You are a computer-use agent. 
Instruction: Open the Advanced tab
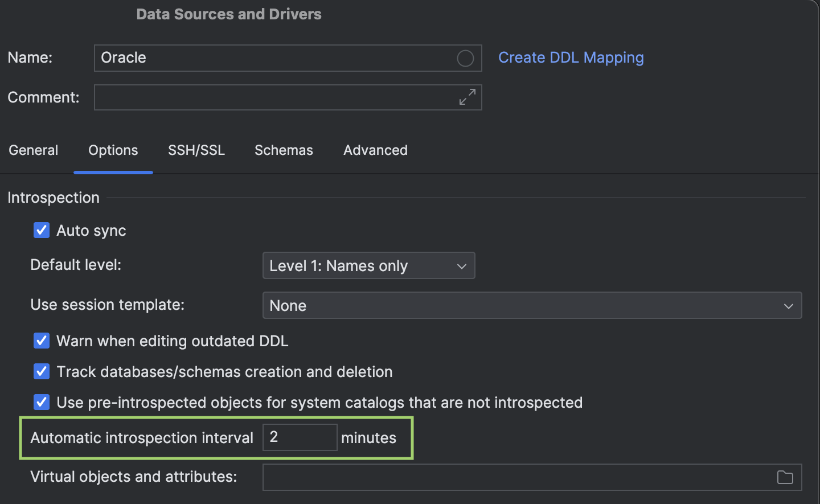click(x=375, y=150)
